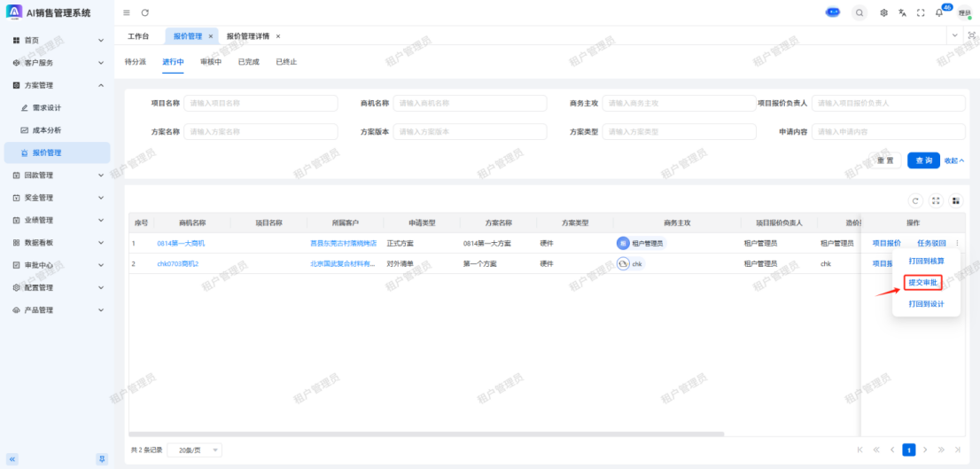The height and width of the screenshot is (469, 980).
Task: Open the 20条/页 page size dropdown
Action: (194, 449)
